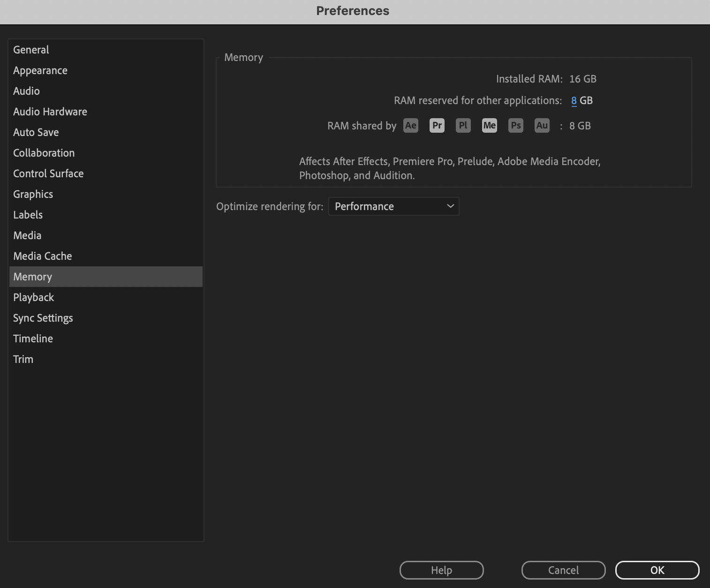Viewport: 710px width, 588px height.
Task: Open Help for preferences
Action: (442, 570)
